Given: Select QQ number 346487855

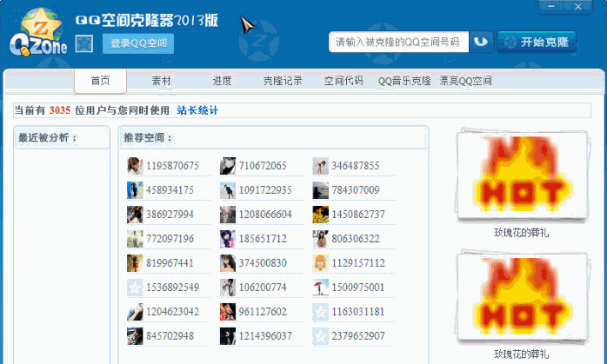Looking at the screenshot, I should click(356, 166).
